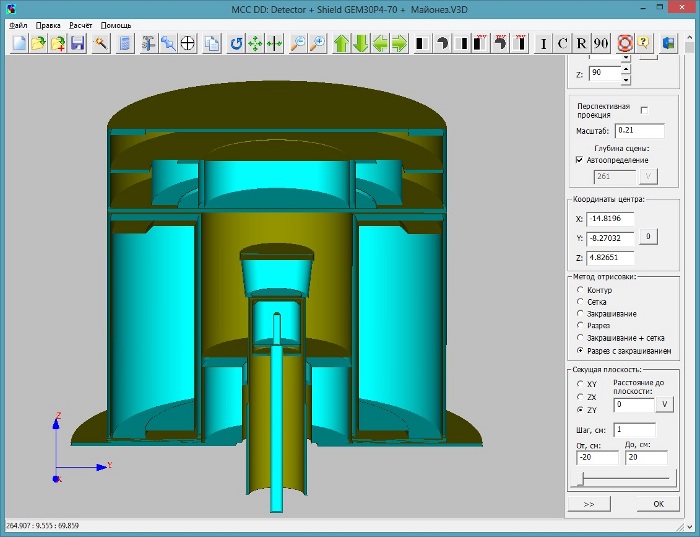Screen dimensions: 700x537
Task: Select the Сетка drawing method
Action: 580,302
